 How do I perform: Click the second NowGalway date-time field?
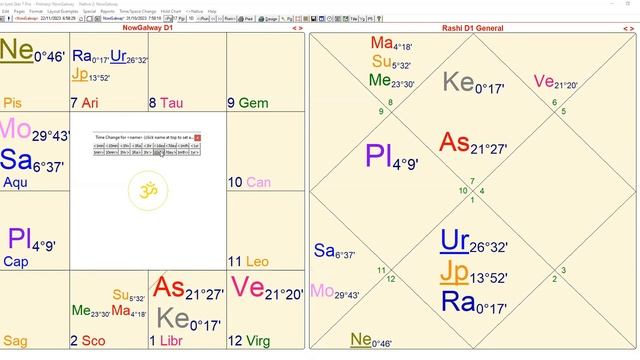[x=131, y=19]
